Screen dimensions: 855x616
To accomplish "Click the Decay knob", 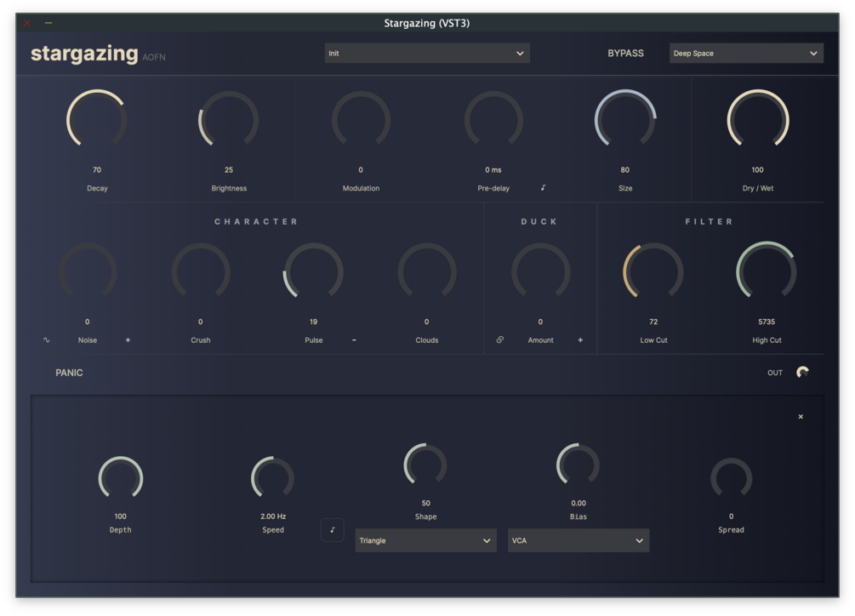I will click(x=96, y=119).
